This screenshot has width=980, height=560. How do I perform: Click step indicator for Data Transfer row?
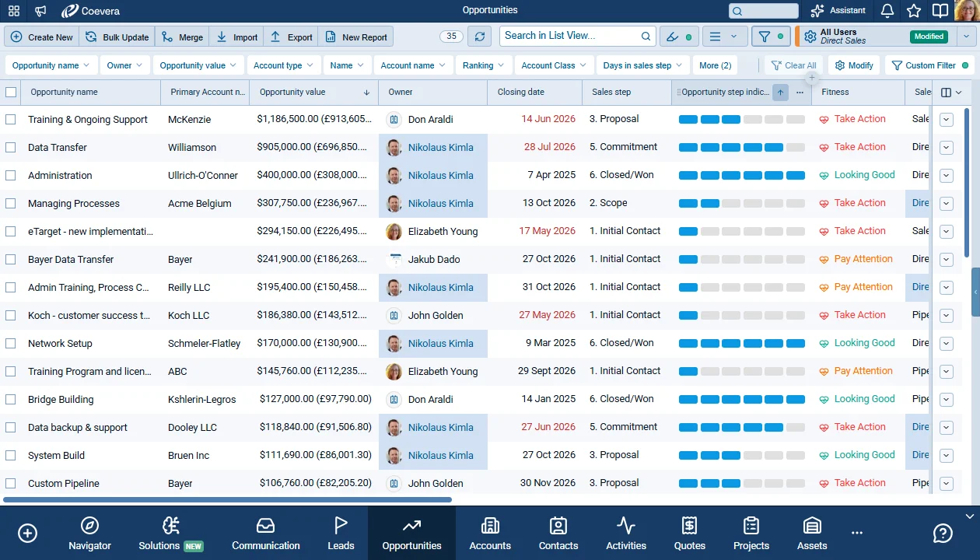(742, 148)
